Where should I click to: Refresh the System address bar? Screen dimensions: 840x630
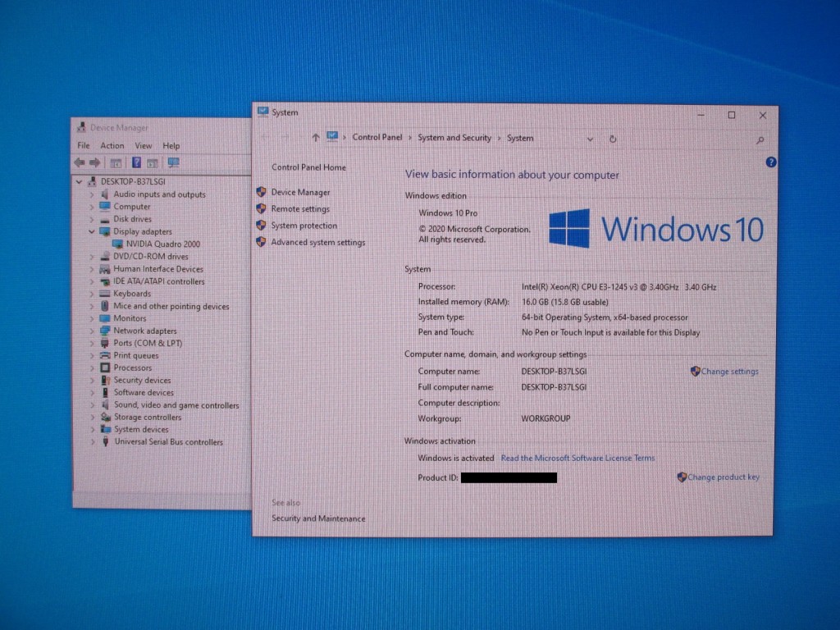(613, 139)
